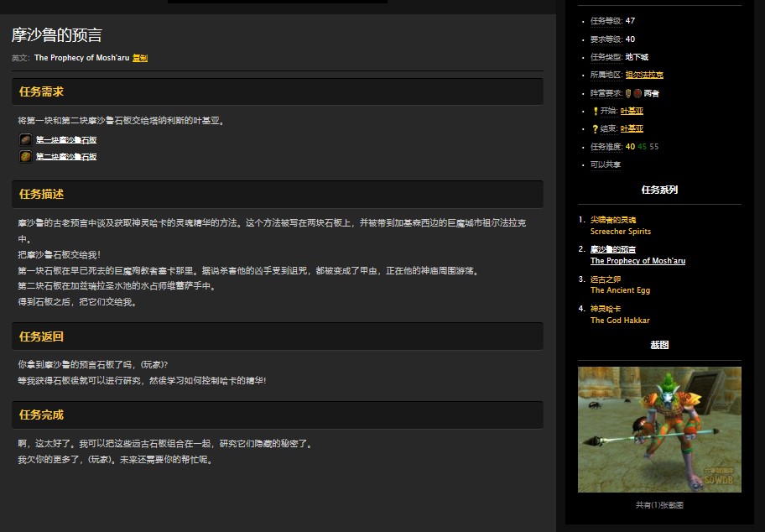The height and width of the screenshot is (532, 765).
Task: Click the 第二块摩沙鲁石板 text link
Action: coord(67,158)
